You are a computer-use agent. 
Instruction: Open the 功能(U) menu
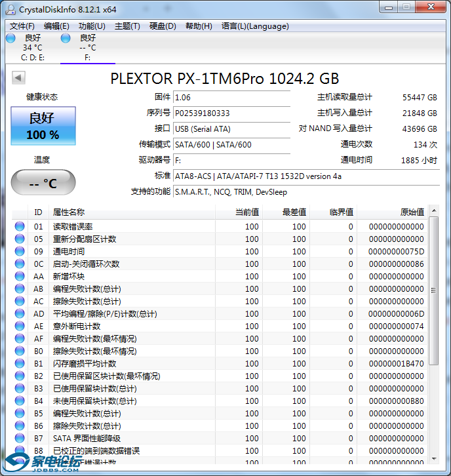(92, 26)
